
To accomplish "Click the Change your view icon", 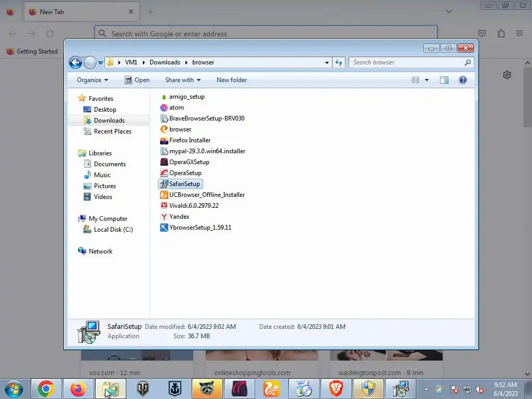I will 415,80.
